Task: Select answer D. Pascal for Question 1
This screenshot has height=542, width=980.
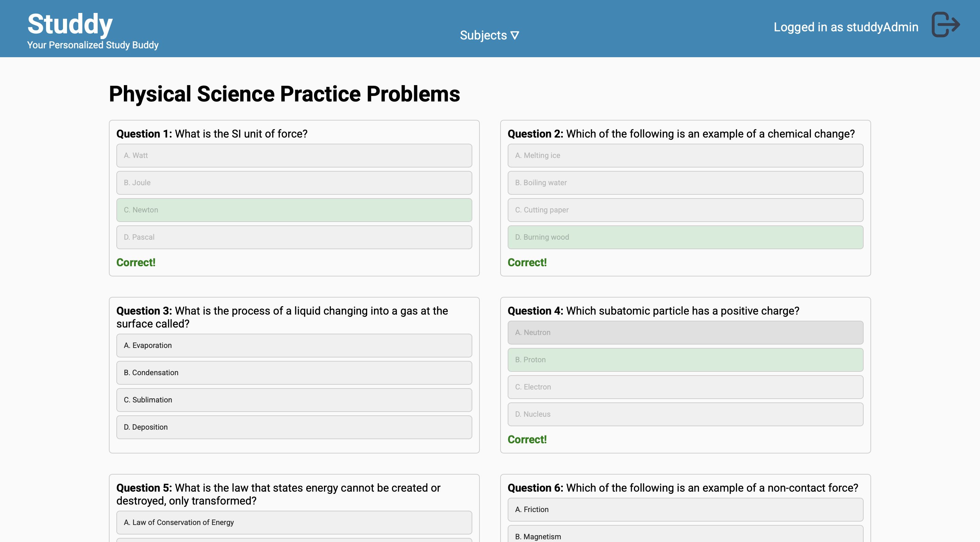Action: [x=294, y=237]
